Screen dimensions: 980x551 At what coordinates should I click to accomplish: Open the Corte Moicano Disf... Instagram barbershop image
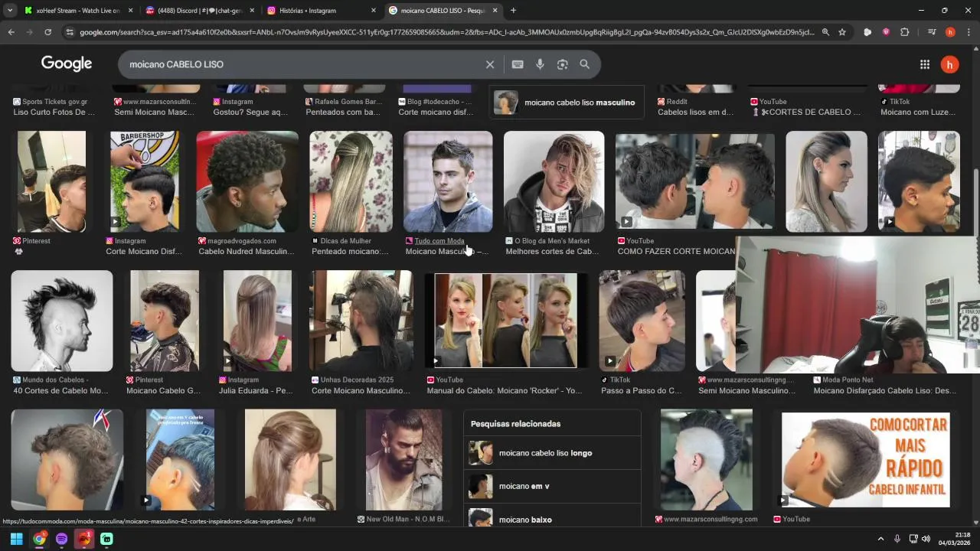144,181
